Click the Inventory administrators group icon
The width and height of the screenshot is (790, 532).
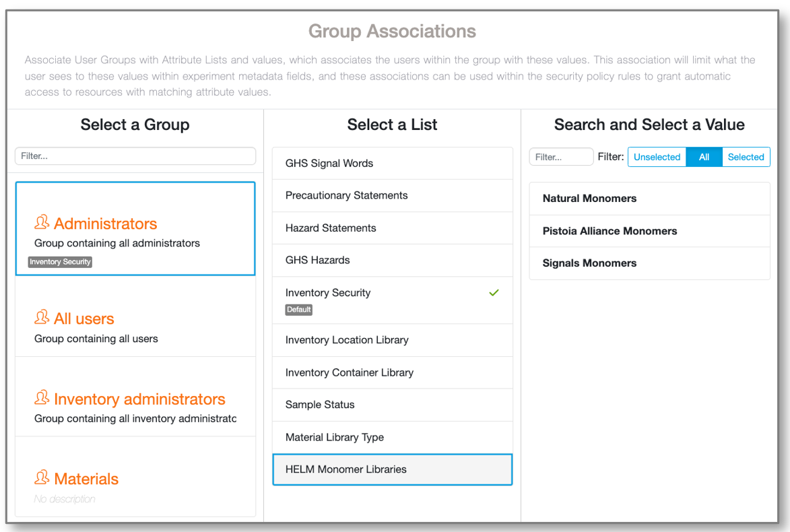(42, 397)
